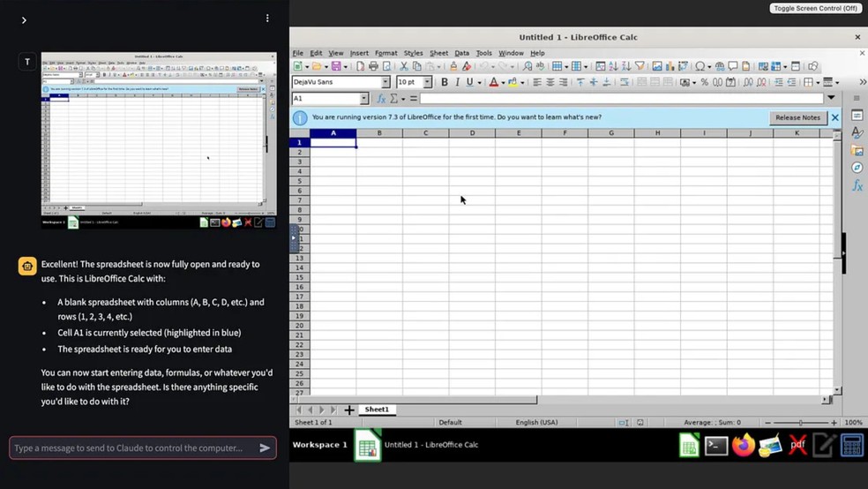Open the sidebar Properties panel icon
This screenshot has width=868, height=489.
[857, 116]
